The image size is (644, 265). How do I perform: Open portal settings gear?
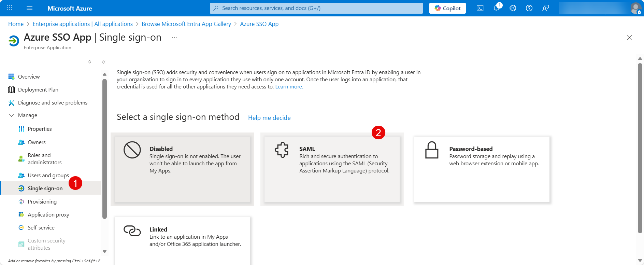[513, 8]
